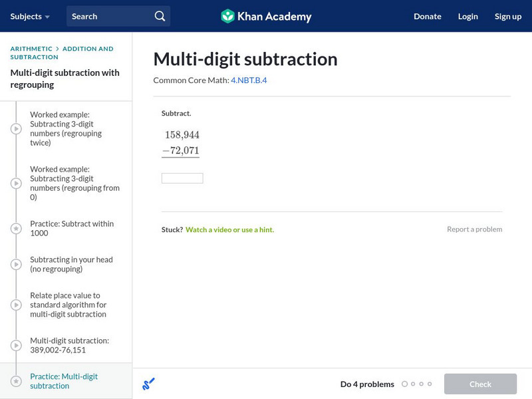Click play icon for 'Subtracting in your head'

click(x=16, y=264)
